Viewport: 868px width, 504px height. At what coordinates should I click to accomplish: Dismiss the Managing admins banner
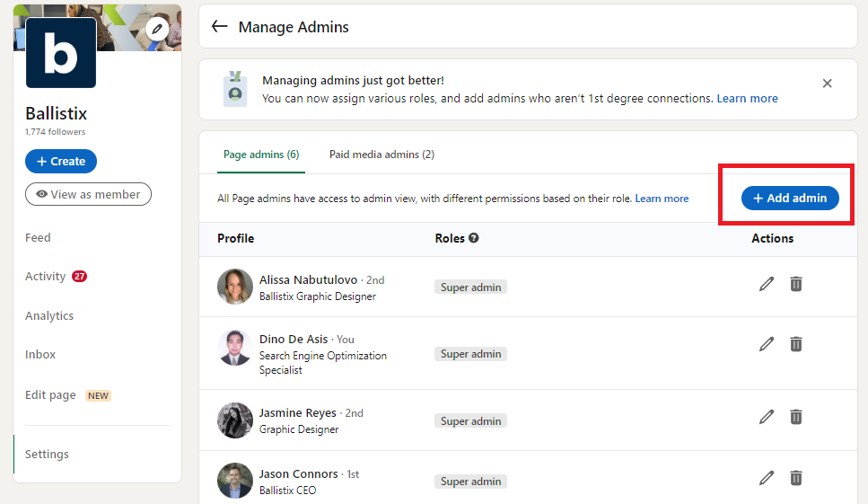pos(827,84)
